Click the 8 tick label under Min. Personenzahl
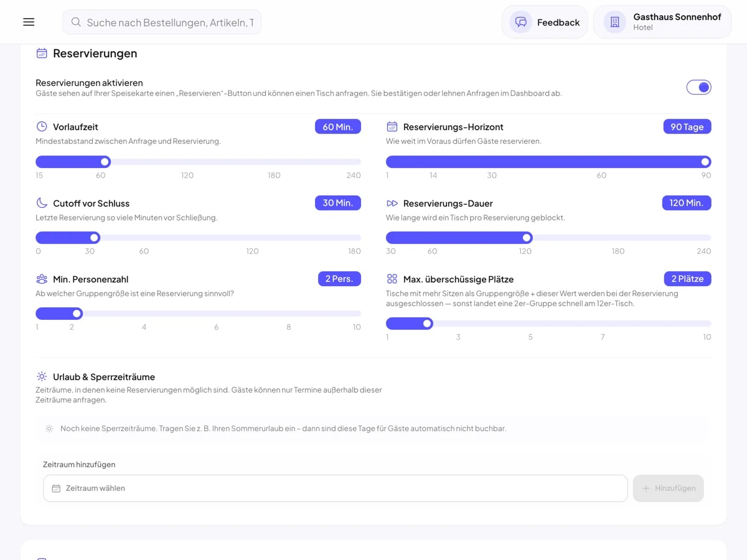 tap(289, 327)
